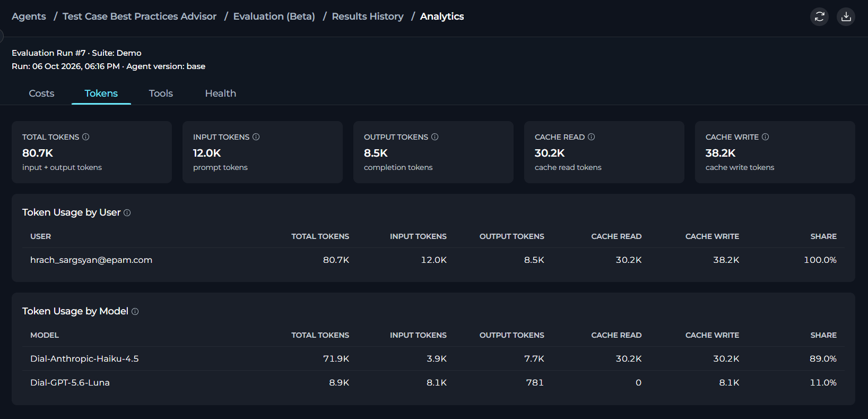Click the 100.0% share value
This screenshot has width=868, height=419.
pos(820,260)
